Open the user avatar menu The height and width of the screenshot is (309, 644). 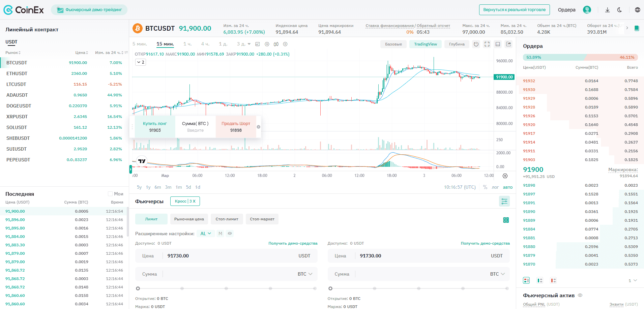pyautogui.click(x=587, y=10)
